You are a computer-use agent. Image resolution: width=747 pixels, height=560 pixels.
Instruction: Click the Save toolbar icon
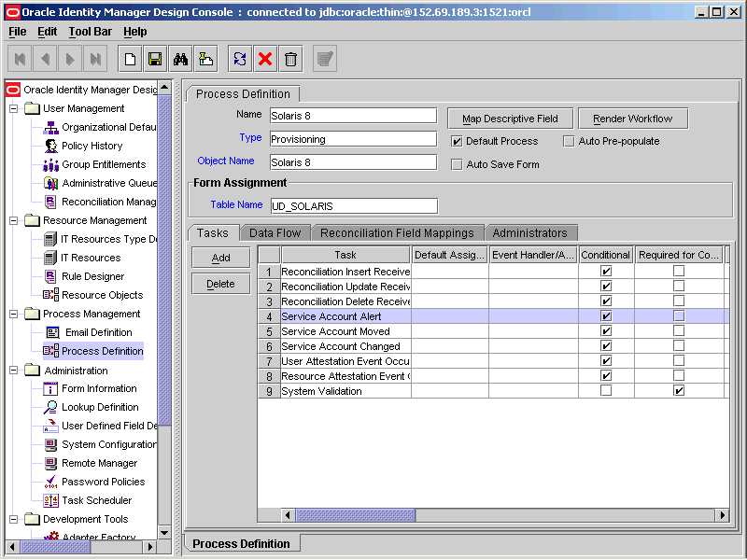pyautogui.click(x=155, y=57)
